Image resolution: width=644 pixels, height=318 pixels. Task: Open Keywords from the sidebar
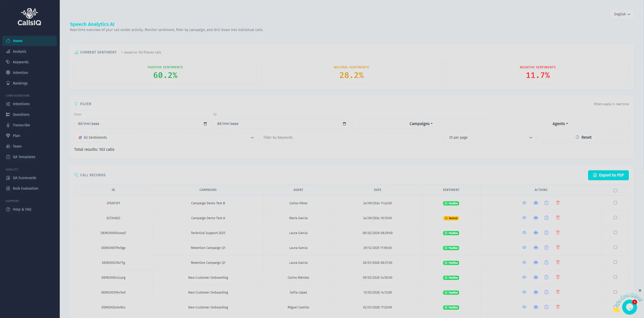[x=30, y=62]
